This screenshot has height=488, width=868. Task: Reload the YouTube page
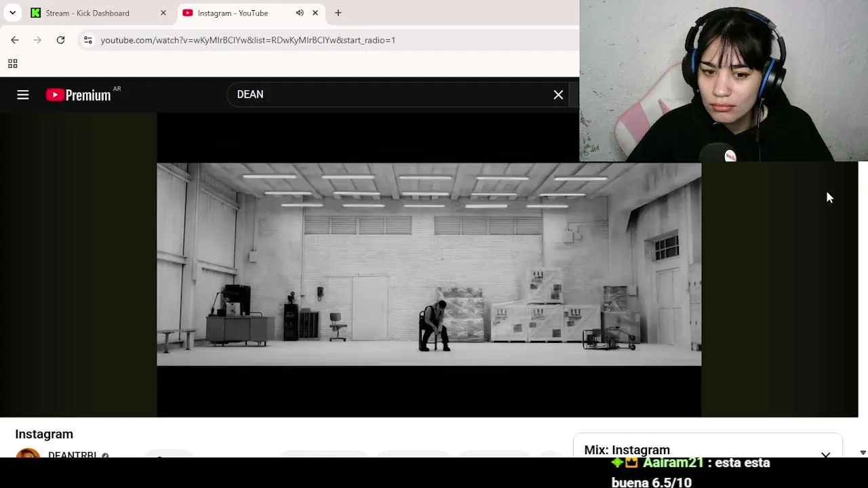coord(60,40)
